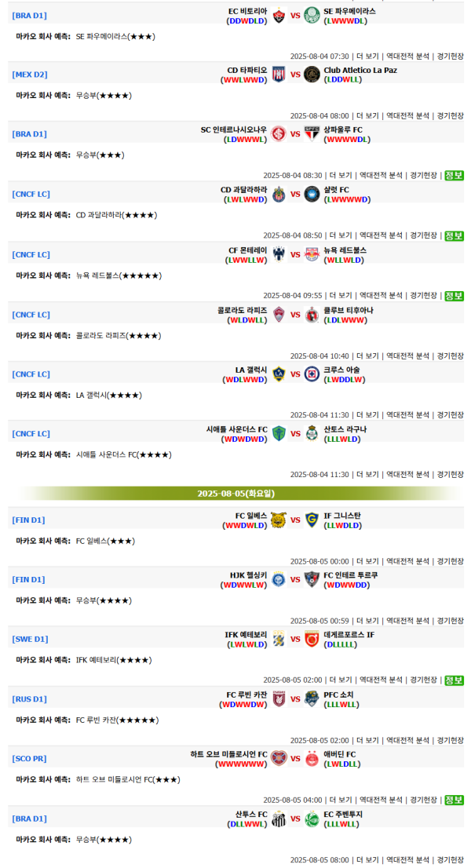Viewport: 471px width, 868px height.
Task: Click the CF 몬테레이 team name
Action: (x=247, y=250)
